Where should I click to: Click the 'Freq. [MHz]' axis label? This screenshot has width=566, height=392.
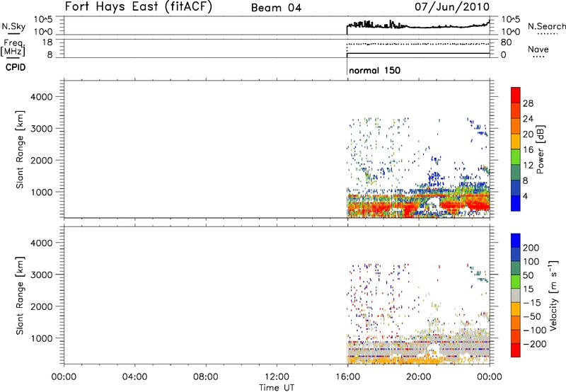[13, 47]
